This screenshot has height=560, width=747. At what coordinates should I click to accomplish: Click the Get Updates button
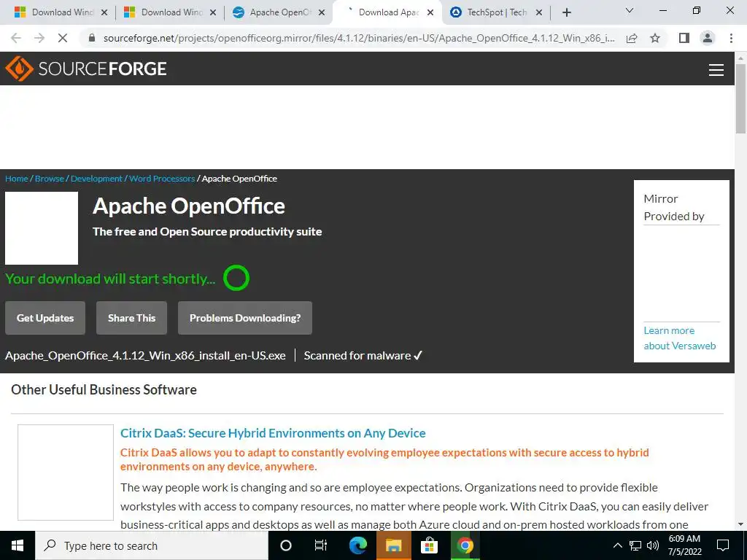[x=45, y=318]
